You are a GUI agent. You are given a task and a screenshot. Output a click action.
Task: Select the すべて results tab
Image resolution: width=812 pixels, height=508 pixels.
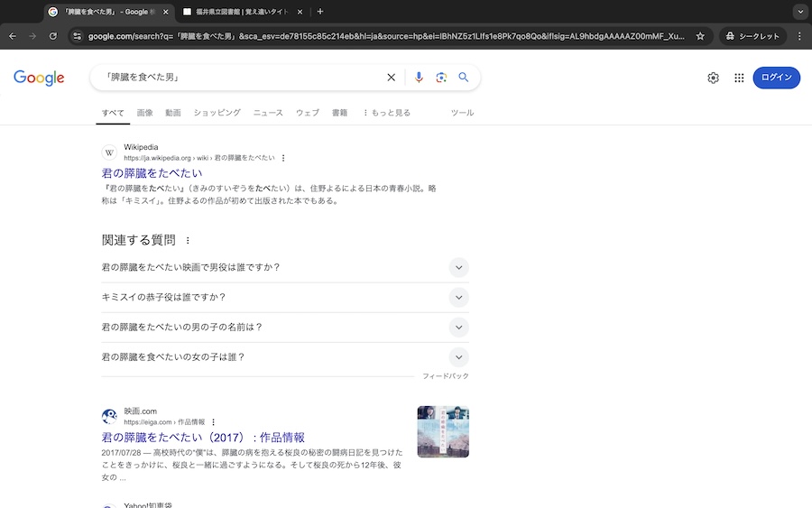click(113, 113)
